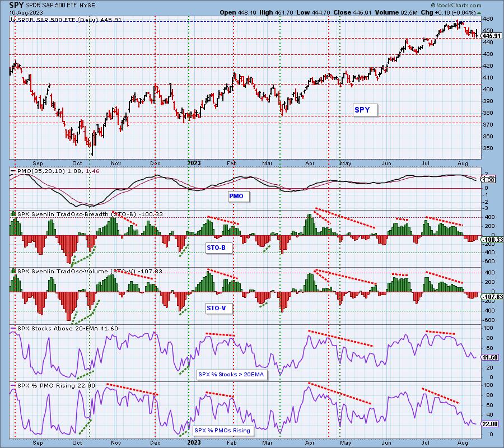The height and width of the screenshot is (448, 504).
Task: Click the 'SPX % PMOs Rising' annotation box
Action: [223, 431]
